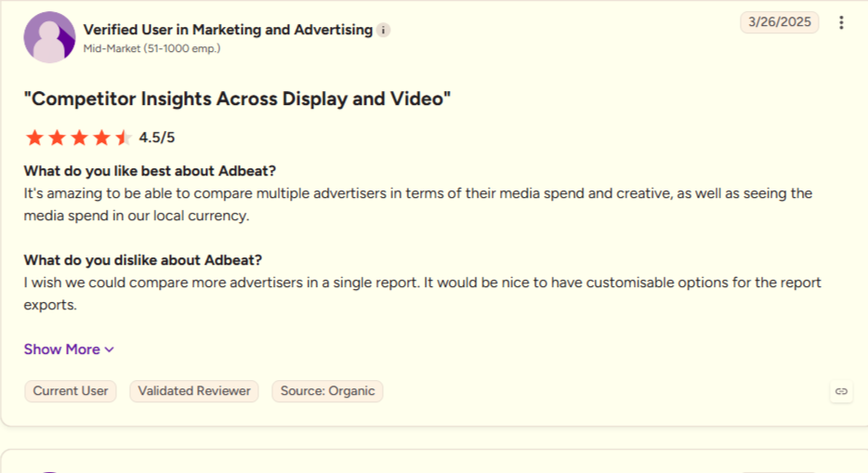Click the info icon beside Verified User

(x=383, y=30)
